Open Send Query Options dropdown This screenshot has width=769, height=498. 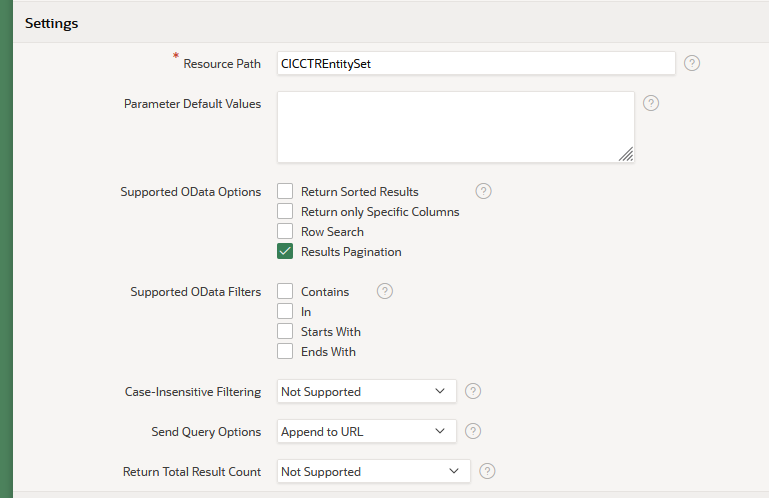point(366,432)
